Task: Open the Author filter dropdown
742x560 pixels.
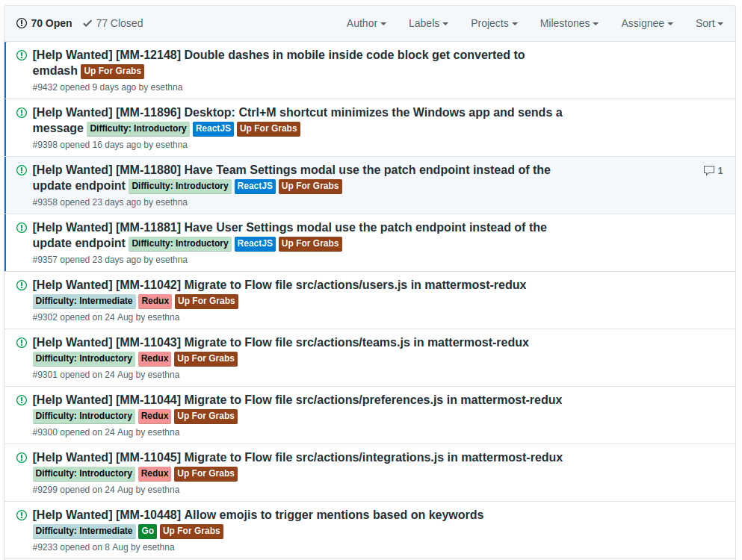Action: (366, 23)
